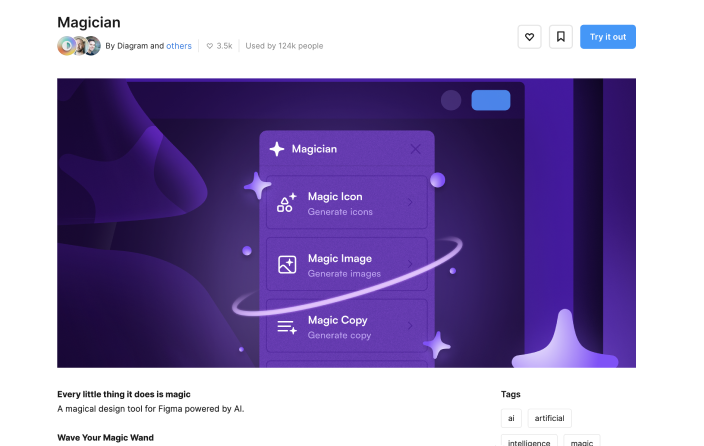Click the Diagram author avatar

pyautogui.click(x=66, y=46)
